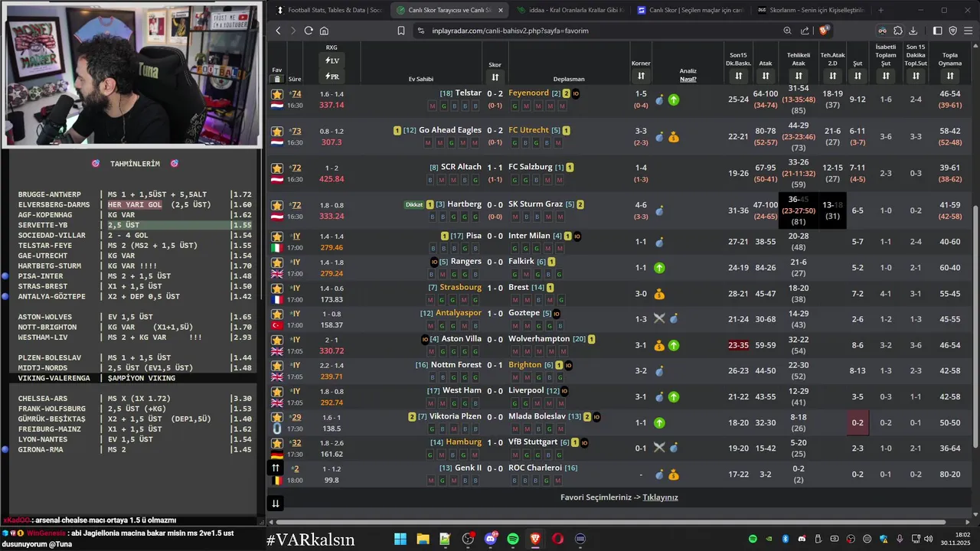Toggle favorite star for Rangers vs Falkirk
980x551 pixels.
click(276, 262)
